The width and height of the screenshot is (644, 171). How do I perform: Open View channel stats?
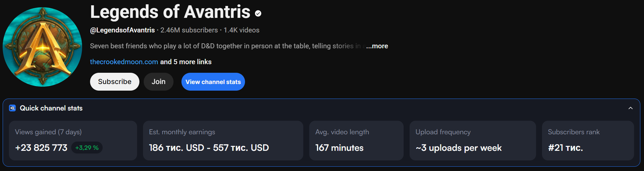[213, 82]
